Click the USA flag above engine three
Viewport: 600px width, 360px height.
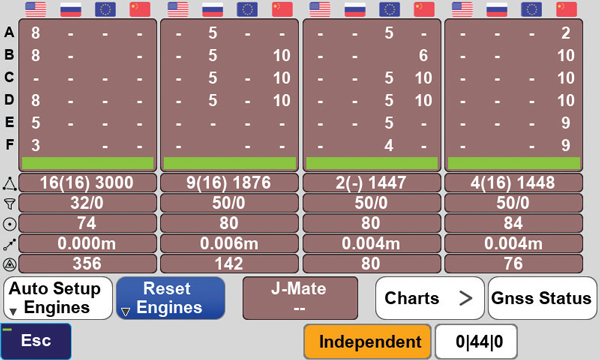click(x=320, y=10)
